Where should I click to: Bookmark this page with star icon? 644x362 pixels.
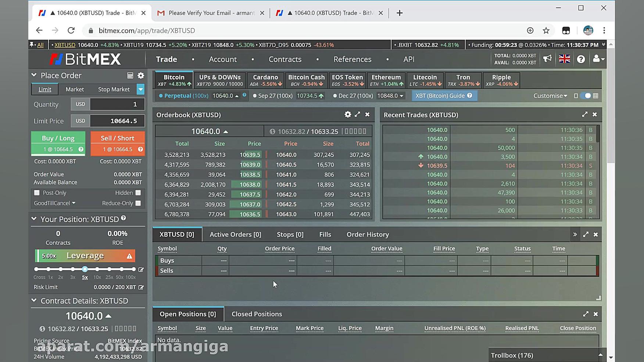click(546, 31)
